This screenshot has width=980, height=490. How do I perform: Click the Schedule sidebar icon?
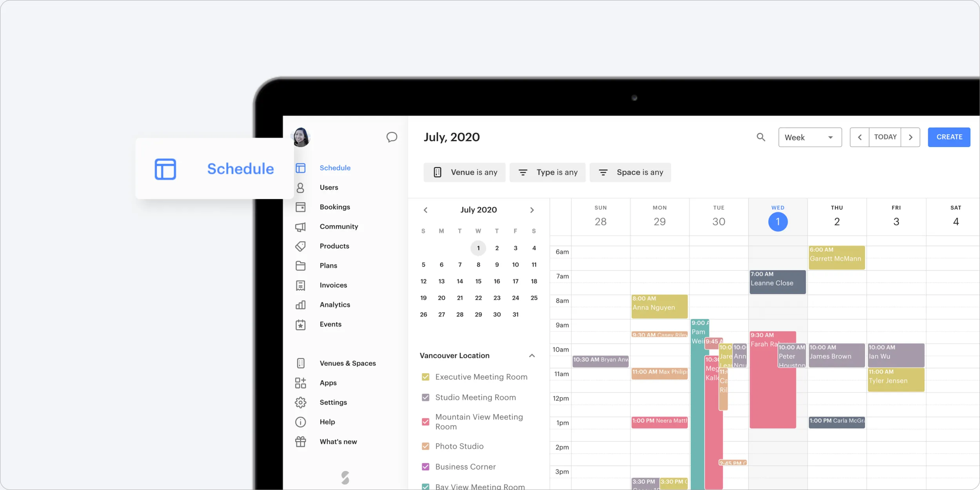pyautogui.click(x=301, y=167)
